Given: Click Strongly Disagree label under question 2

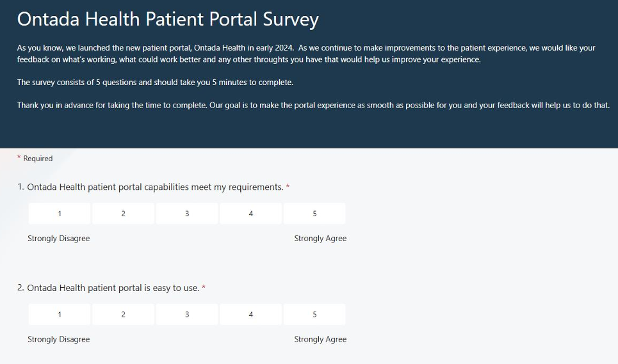Looking at the screenshot, I should (x=58, y=339).
